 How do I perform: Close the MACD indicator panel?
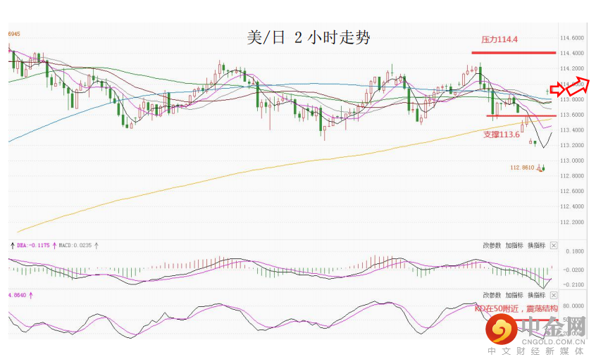554,245
